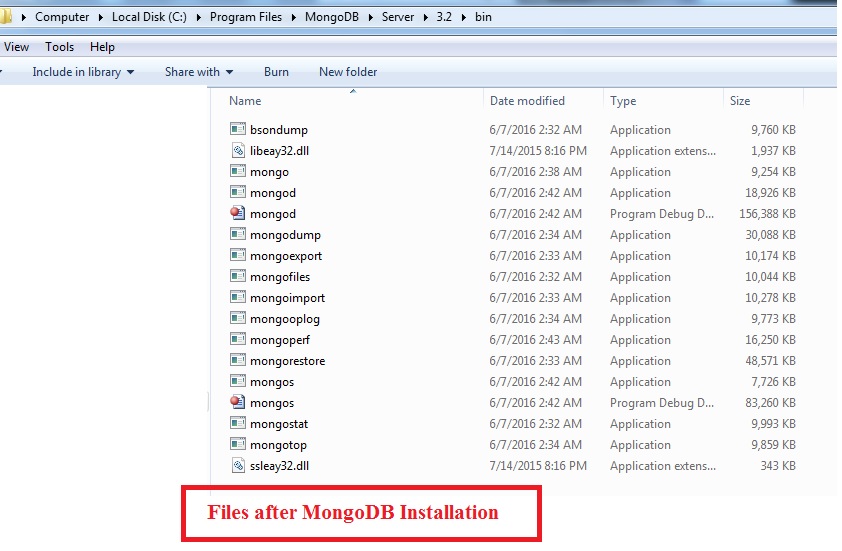
Task: Click the New folder button
Action: point(348,71)
